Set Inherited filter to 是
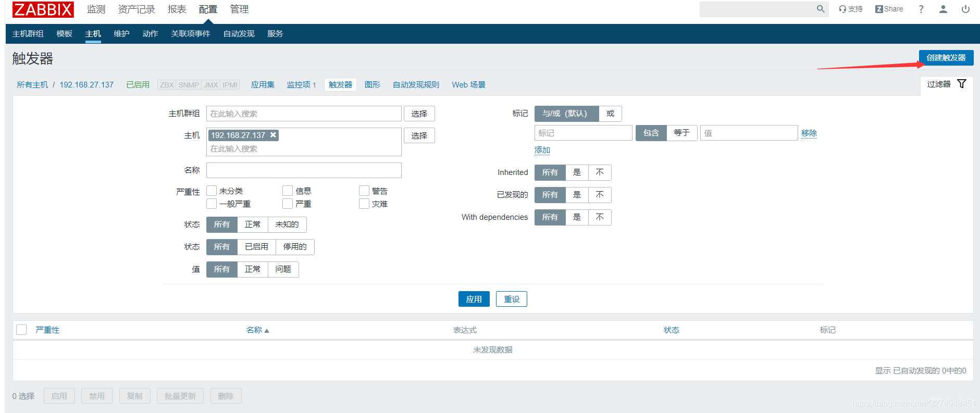This screenshot has height=413, width=980. click(x=577, y=172)
